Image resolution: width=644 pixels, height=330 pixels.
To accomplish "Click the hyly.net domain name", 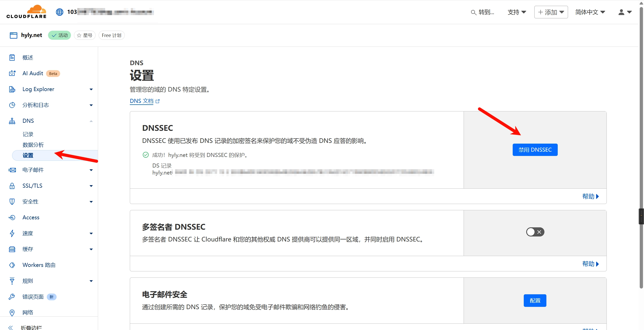I will coord(32,35).
